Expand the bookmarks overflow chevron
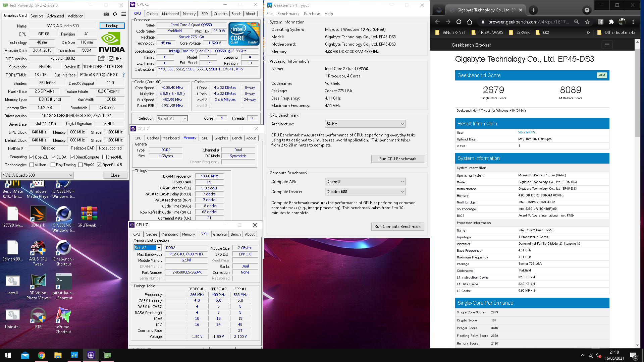Screen dimensions: 644x362 pyautogui.click(x=588, y=33)
